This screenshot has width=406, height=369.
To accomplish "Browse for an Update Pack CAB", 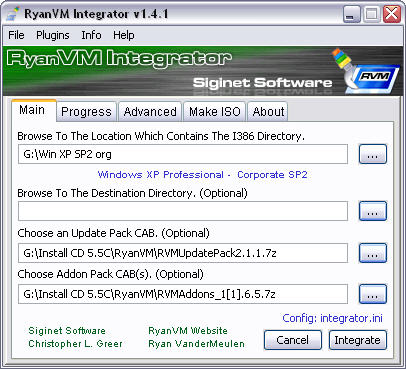I will tap(373, 253).
